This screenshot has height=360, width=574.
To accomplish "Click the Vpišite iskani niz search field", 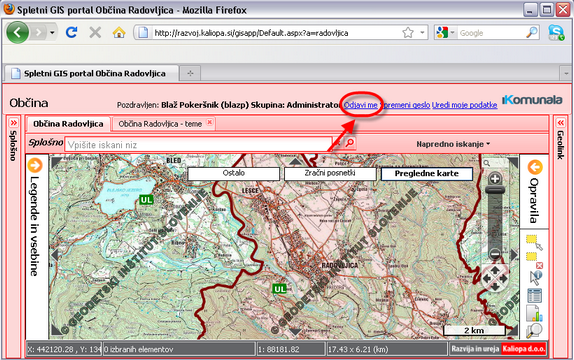I will [x=198, y=145].
